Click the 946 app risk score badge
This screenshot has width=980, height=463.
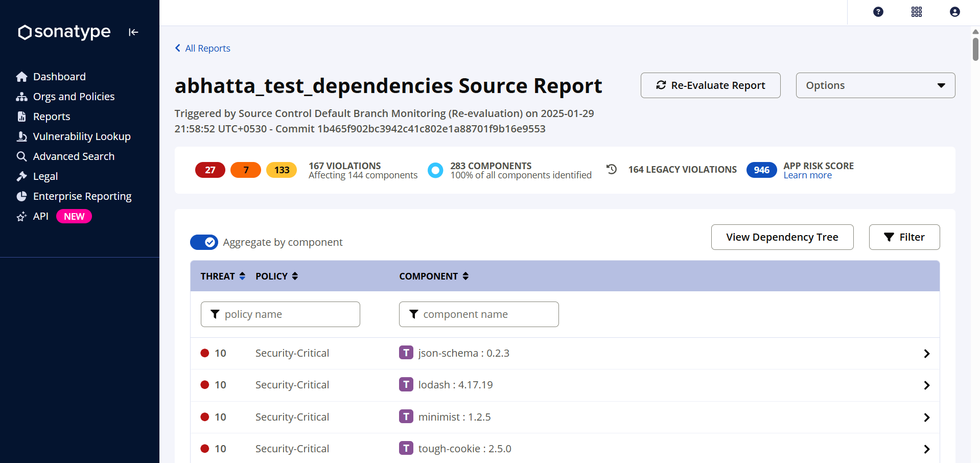coord(761,170)
